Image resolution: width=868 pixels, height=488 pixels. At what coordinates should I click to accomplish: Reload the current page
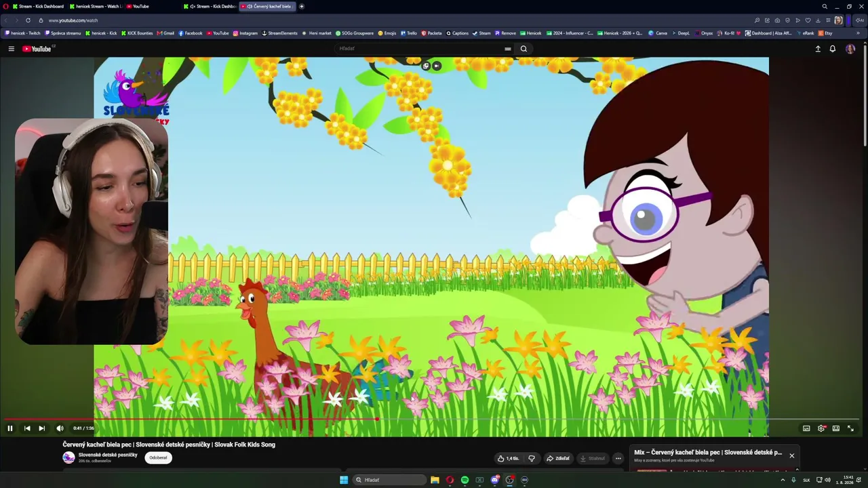[28, 20]
